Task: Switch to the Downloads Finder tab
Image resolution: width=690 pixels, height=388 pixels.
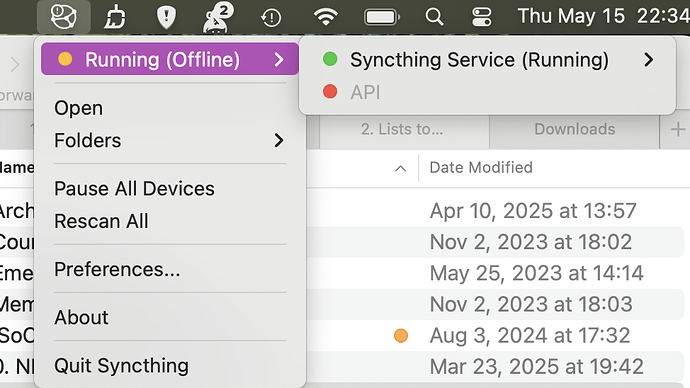Action: [575, 129]
